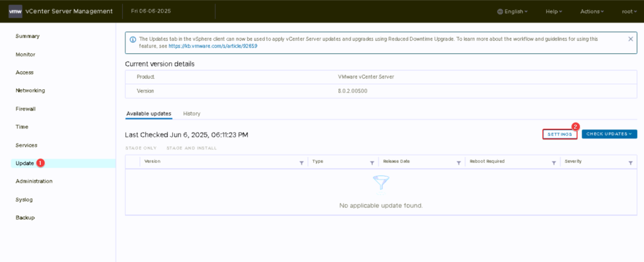Screen dimensions: 644x262
Task: Click the Type column filter icon
Action: pyautogui.click(x=372, y=162)
